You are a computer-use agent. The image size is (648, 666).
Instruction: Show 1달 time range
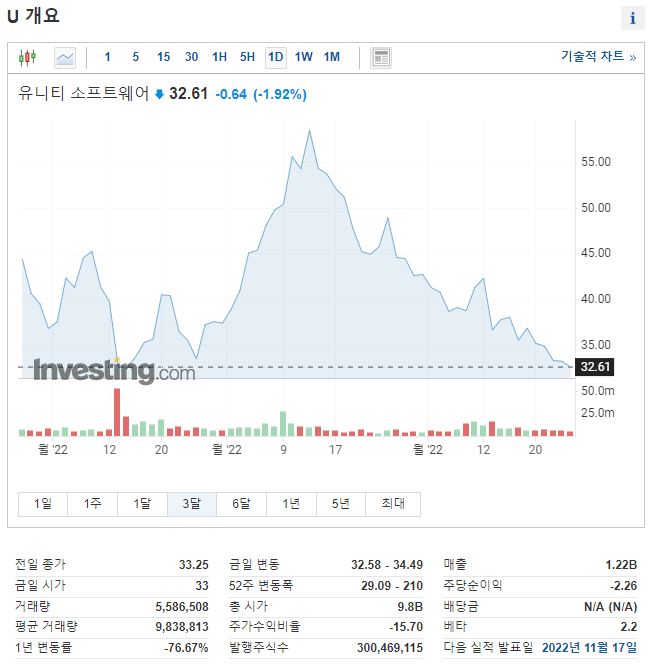point(142,504)
